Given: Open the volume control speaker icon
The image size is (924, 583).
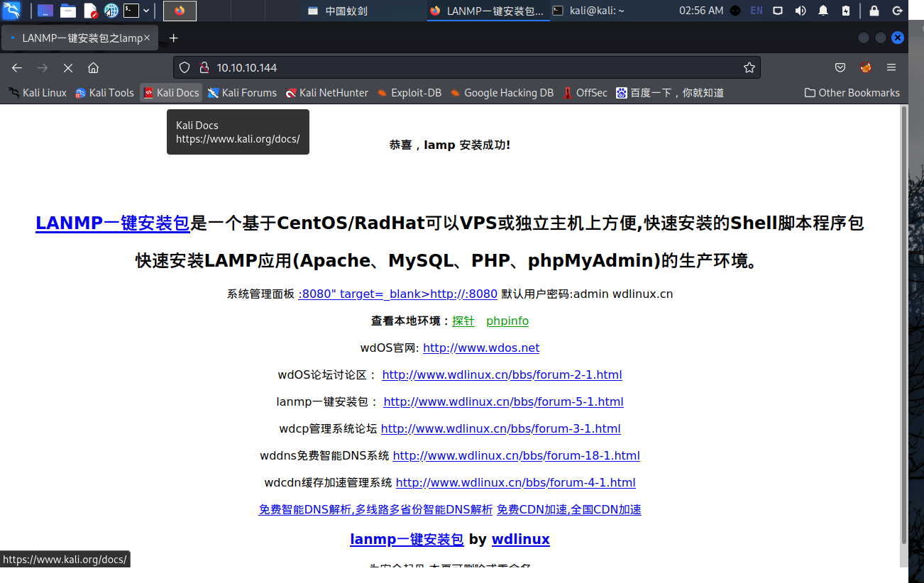Looking at the screenshot, I should coord(801,11).
